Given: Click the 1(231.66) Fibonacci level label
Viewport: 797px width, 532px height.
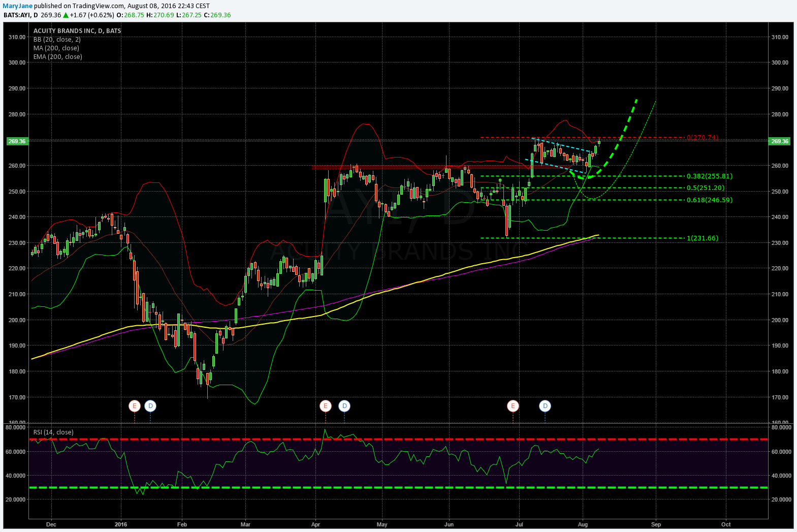Looking at the screenshot, I should pos(703,238).
